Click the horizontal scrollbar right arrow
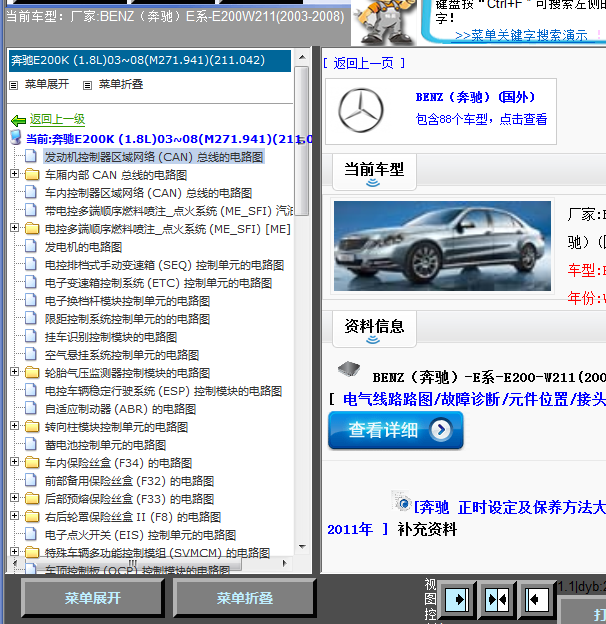606x624 pixels. 284,563
